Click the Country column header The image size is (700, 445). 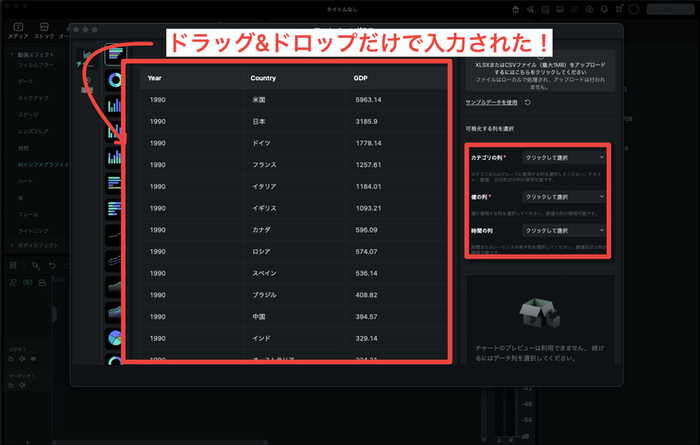point(265,78)
